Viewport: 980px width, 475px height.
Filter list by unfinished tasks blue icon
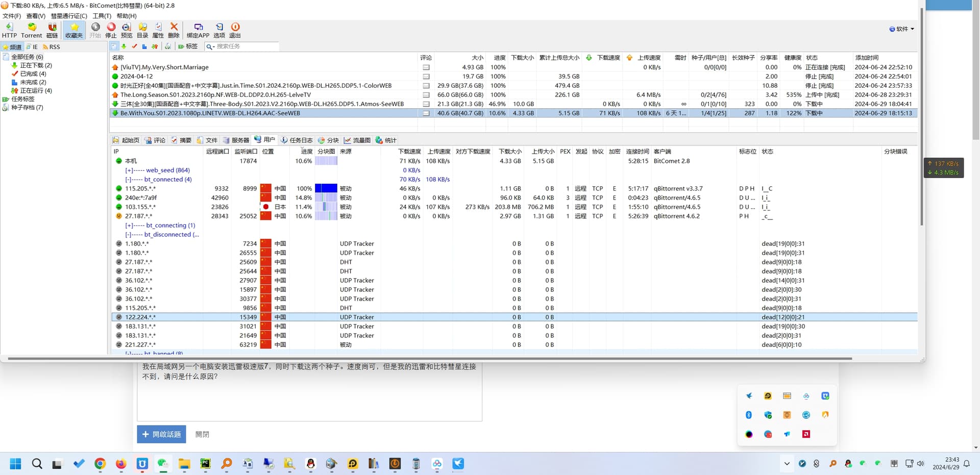click(144, 46)
